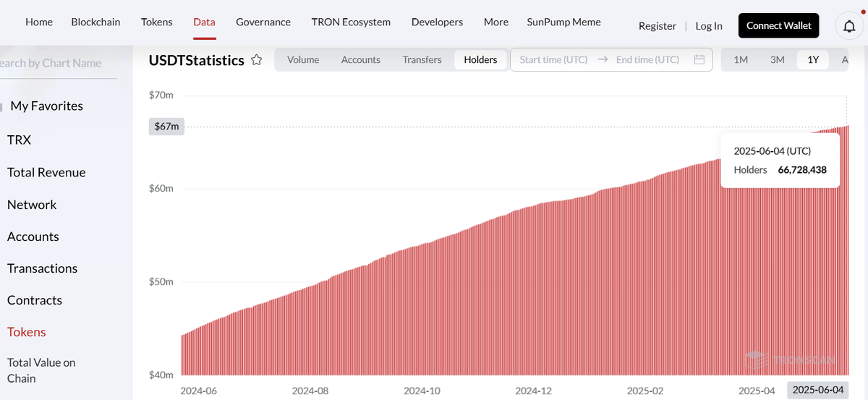Open the Transactions sidebar category
This screenshot has width=868, height=400.
point(42,268)
